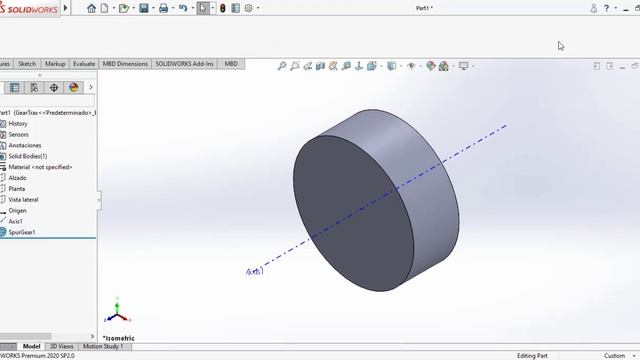
Task: Toggle the Section View icon
Action: click(320, 66)
